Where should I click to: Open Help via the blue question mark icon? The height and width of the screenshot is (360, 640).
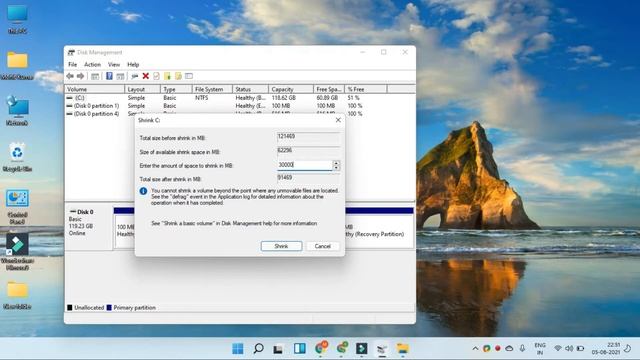(x=109, y=76)
